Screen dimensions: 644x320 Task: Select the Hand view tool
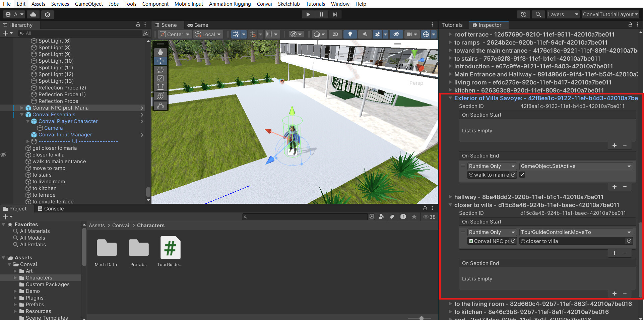(160, 52)
